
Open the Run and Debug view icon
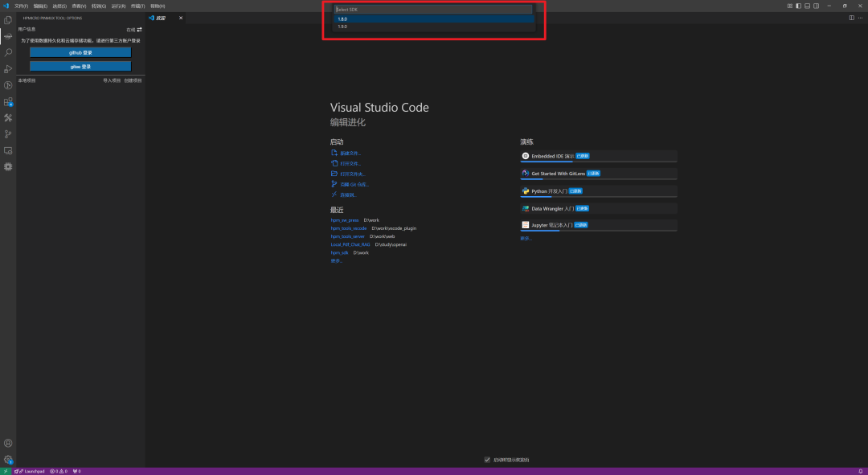[8, 69]
